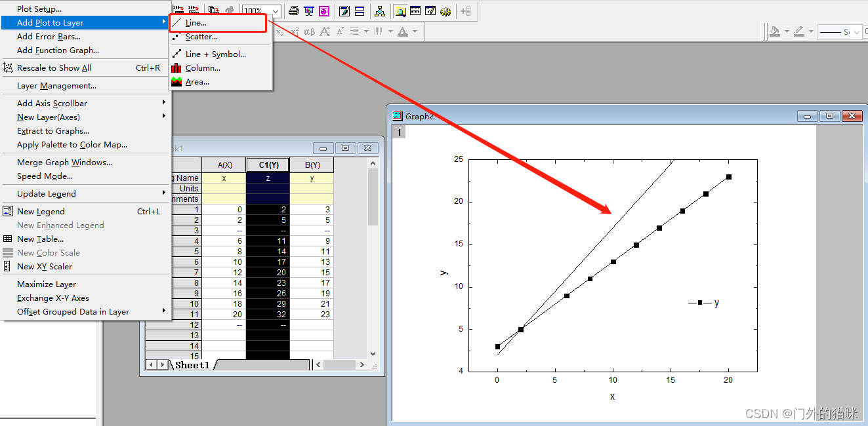Select Add Function Graph... menu item
The width and height of the screenshot is (868, 426).
tap(85, 50)
